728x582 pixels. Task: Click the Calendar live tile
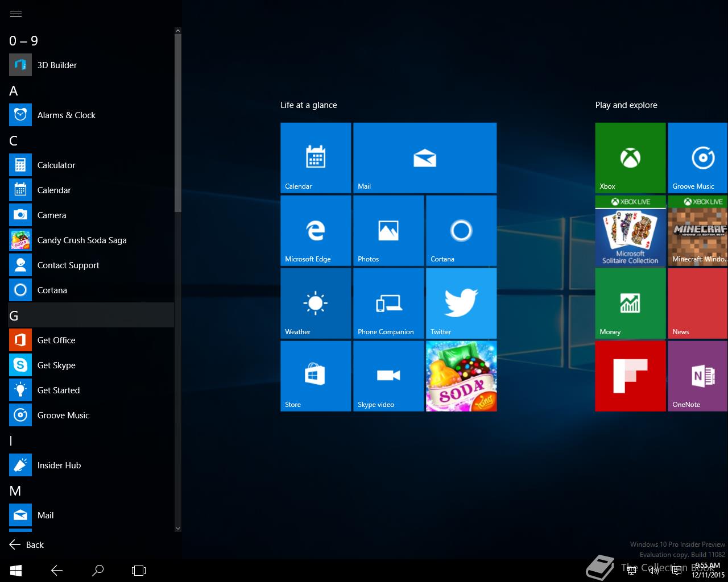(316, 158)
